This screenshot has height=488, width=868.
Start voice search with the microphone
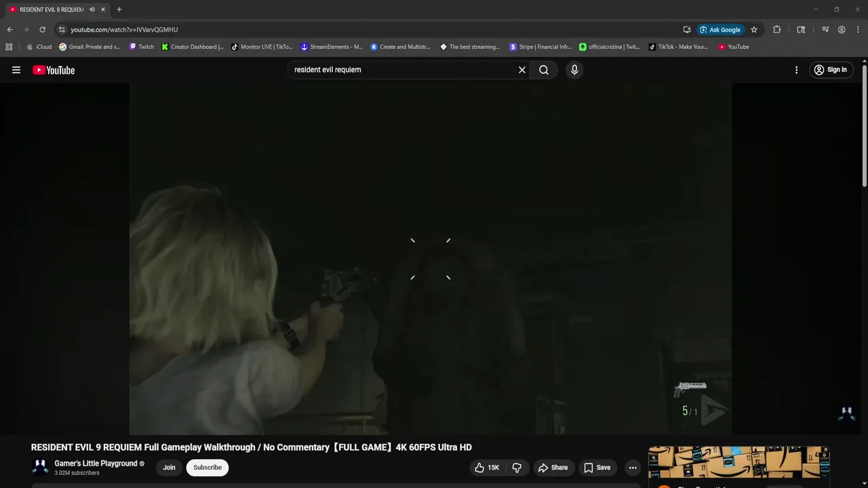(574, 70)
